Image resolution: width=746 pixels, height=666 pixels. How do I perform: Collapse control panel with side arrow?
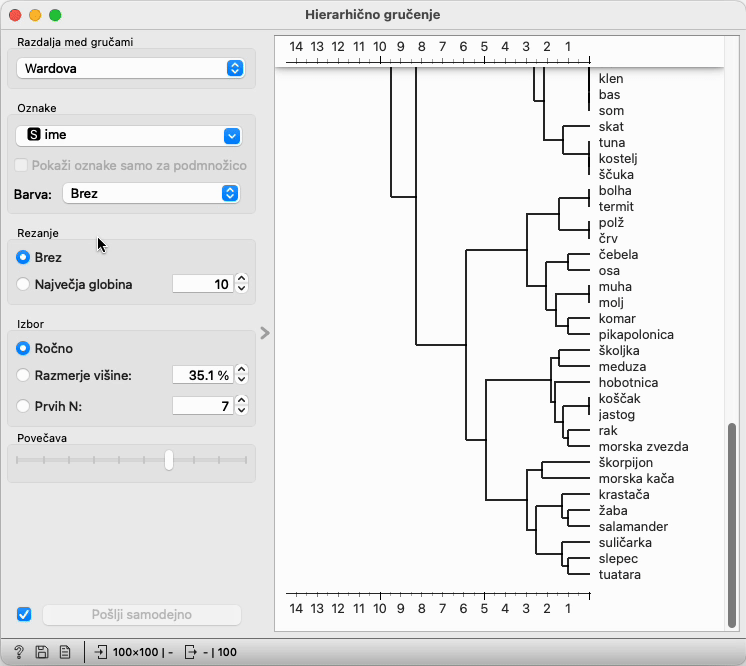(x=265, y=333)
